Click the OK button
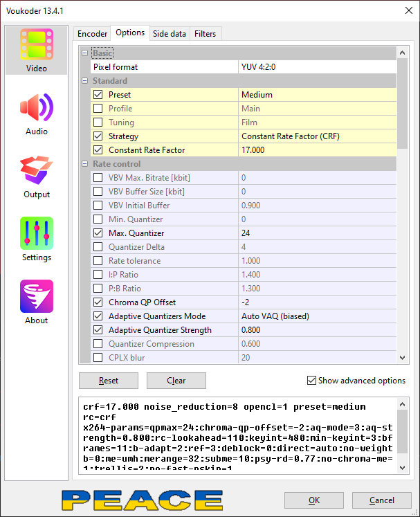The width and height of the screenshot is (420, 517). click(314, 500)
